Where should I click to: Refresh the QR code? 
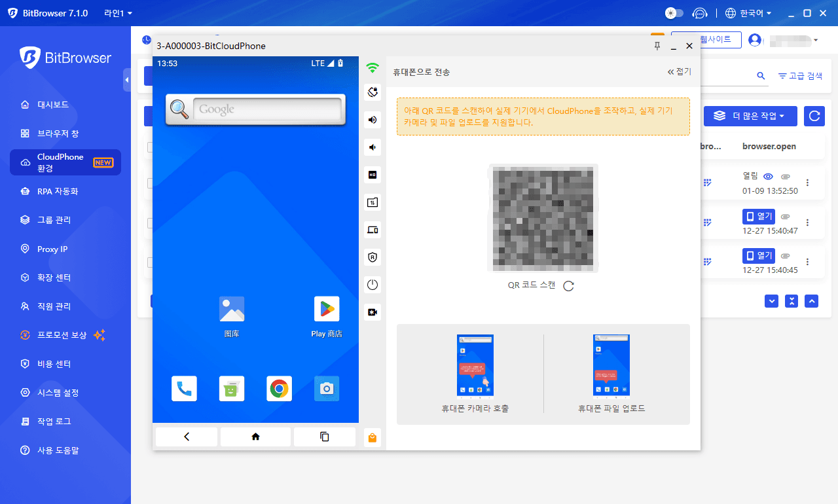(x=568, y=285)
